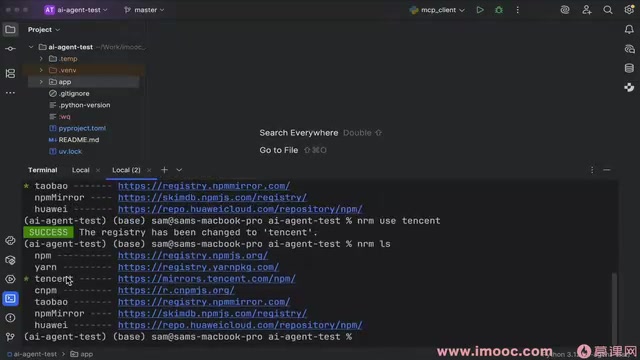Click the 'nrm use tencent' command text
The image size is (640, 360).
pos(399,221)
